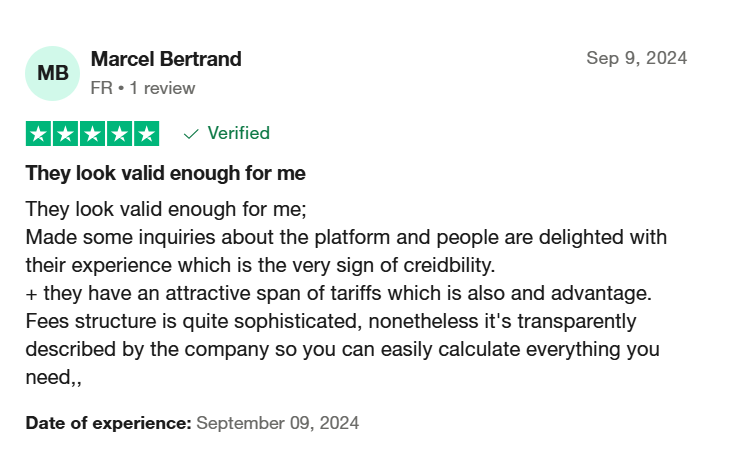
Task: Click the fourth green rating star
Action: (119, 134)
